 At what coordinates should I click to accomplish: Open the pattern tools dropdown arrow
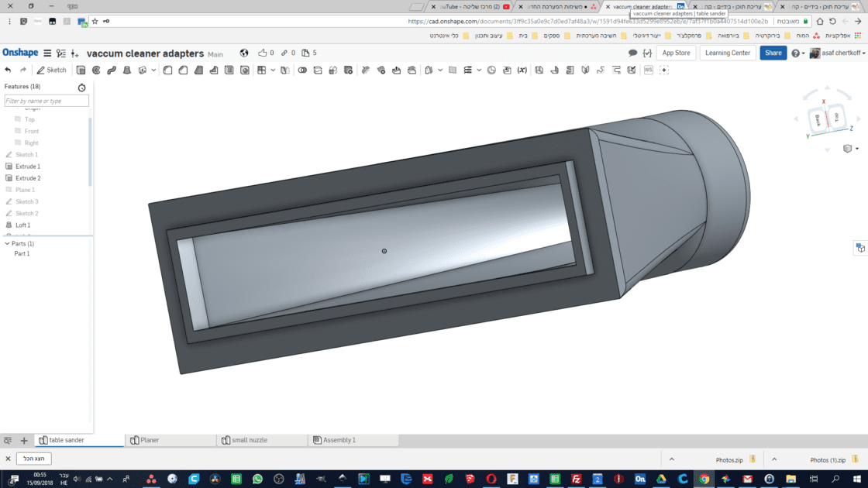pos(273,70)
